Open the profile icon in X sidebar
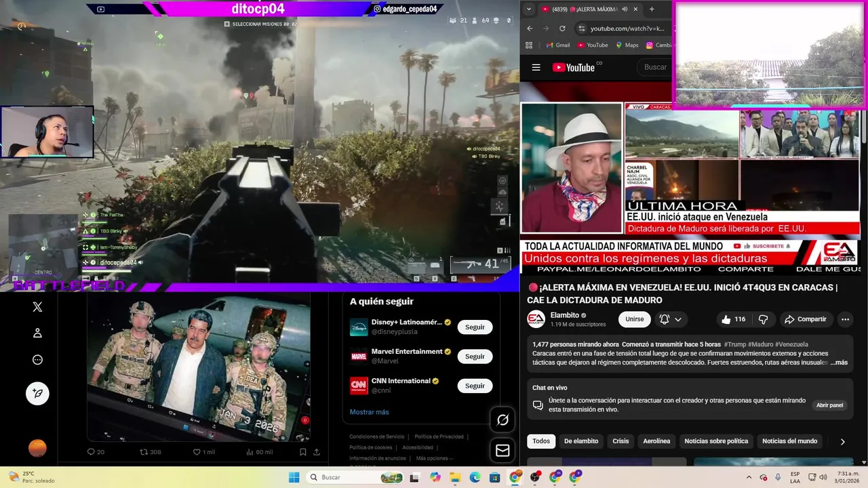868x488 pixels. click(x=37, y=333)
